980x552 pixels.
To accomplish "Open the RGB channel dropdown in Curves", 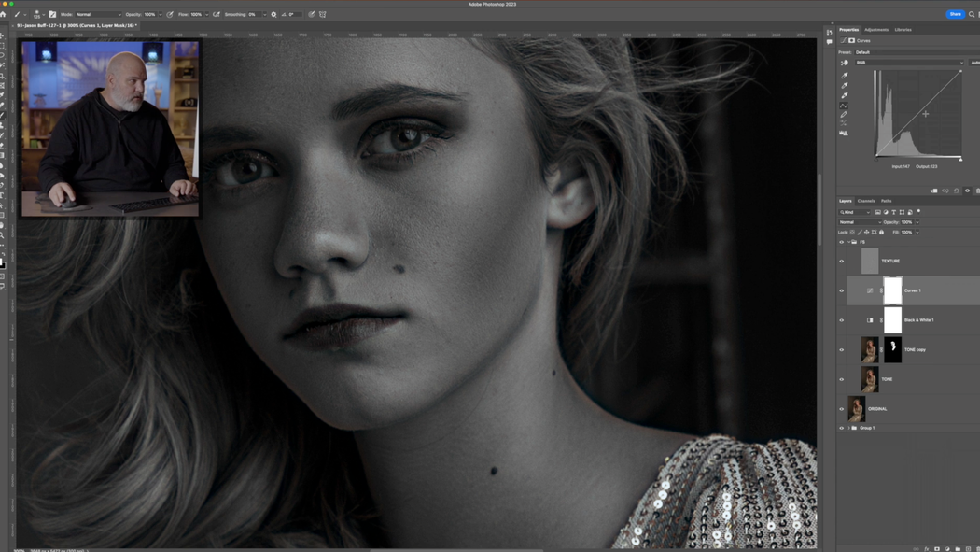I will (x=909, y=63).
